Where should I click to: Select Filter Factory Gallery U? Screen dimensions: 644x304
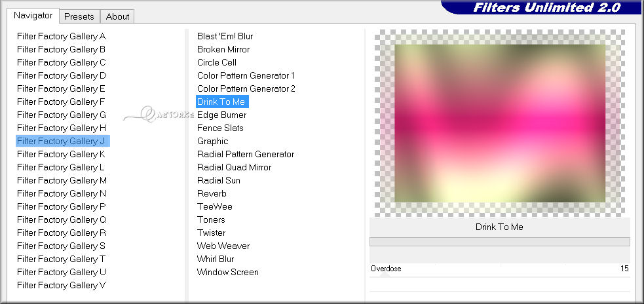(x=61, y=273)
